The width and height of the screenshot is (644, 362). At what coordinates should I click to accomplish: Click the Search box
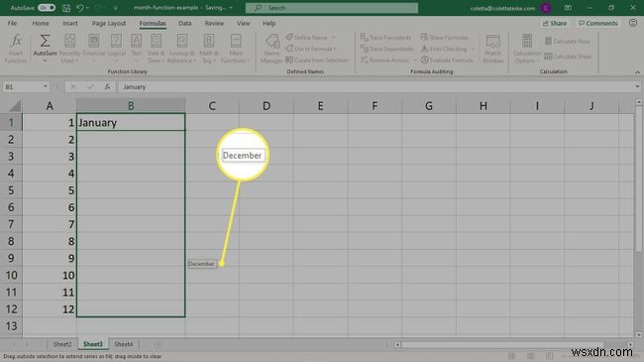(x=332, y=8)
